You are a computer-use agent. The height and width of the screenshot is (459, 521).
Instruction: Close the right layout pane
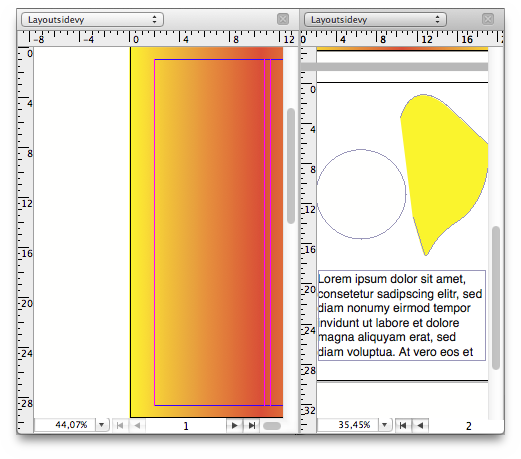488,19
